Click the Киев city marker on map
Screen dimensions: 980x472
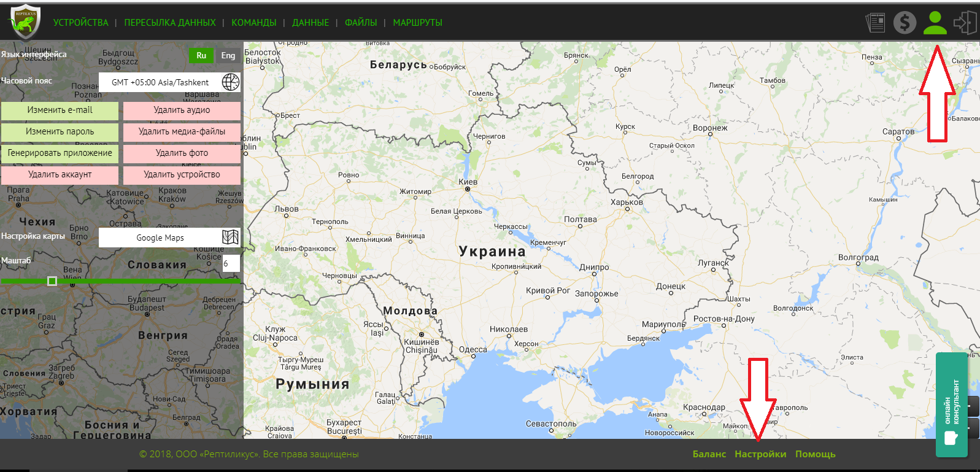coord(468,189)
